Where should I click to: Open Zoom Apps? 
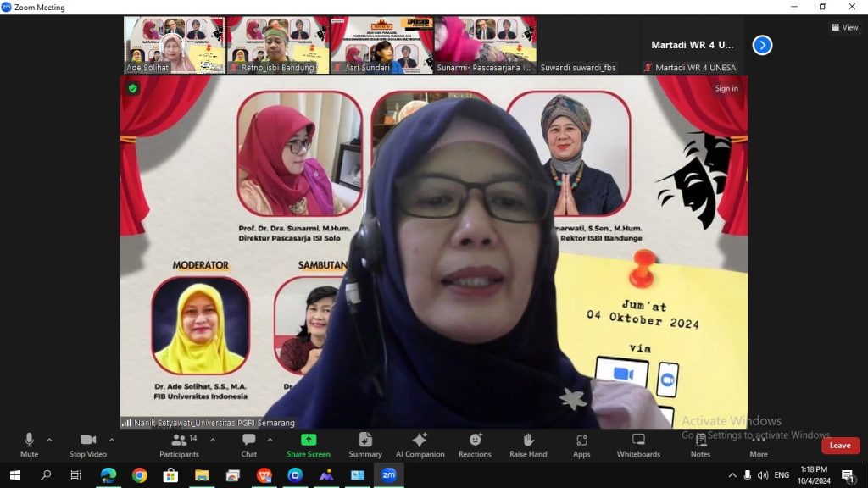click(x=581, y=446)
